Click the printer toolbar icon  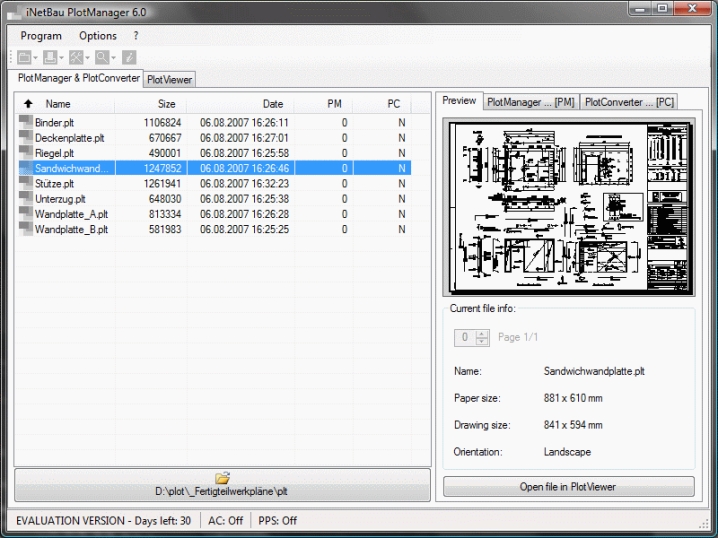(x=50, y=58)
